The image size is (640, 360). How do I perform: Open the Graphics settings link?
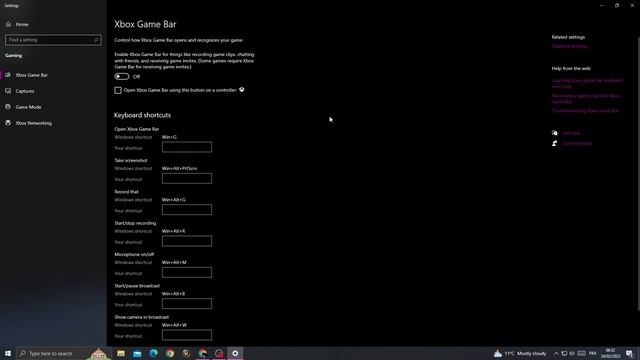[569, 47]
